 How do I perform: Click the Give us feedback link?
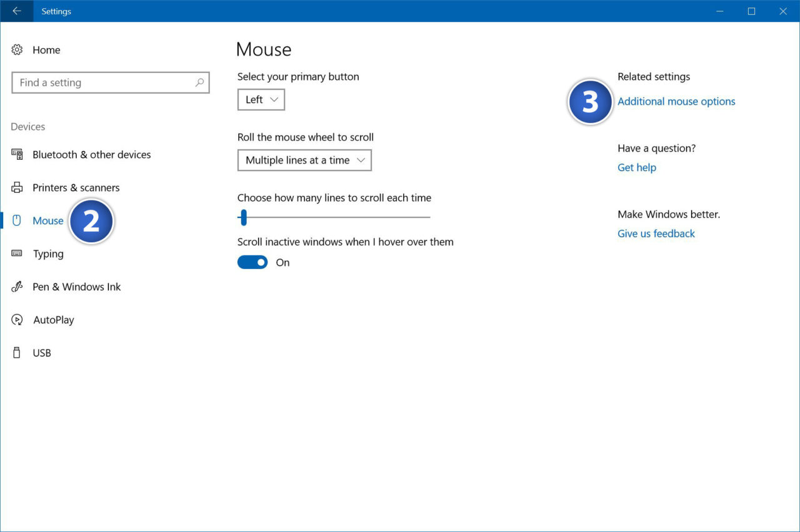click(656, 234)
